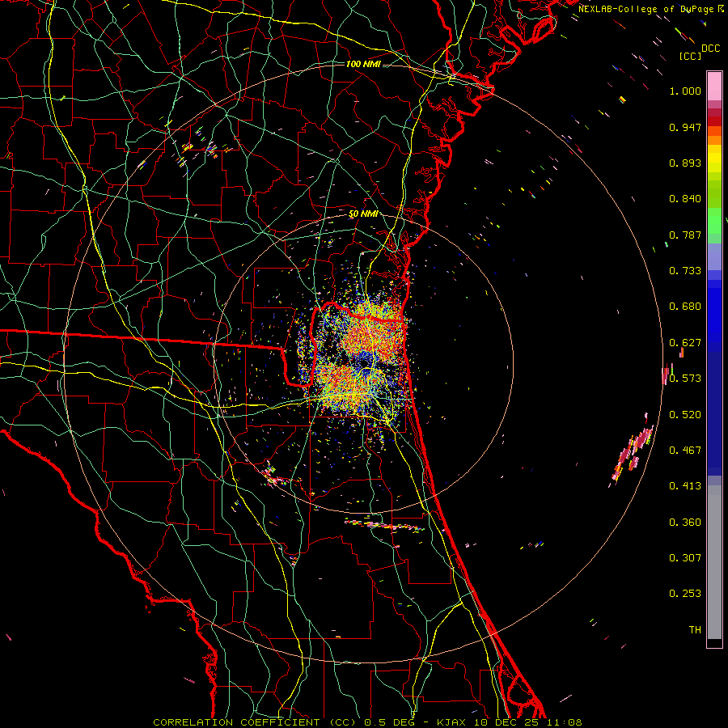Click the 50 NMI range ring label
Viewport: 728px width, 728px height.
click(363, 214)
